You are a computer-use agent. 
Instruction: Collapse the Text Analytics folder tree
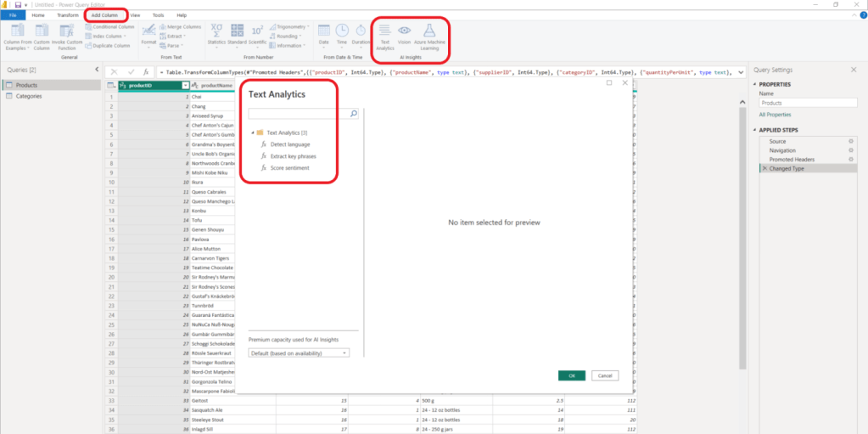tap(253, 133)
